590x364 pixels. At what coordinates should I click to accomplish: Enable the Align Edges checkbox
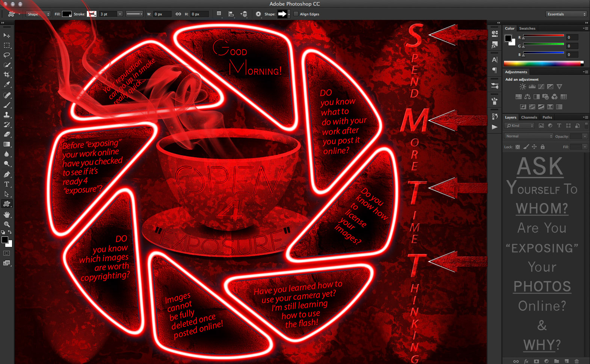pyautogui.click(x=296, y=14)
